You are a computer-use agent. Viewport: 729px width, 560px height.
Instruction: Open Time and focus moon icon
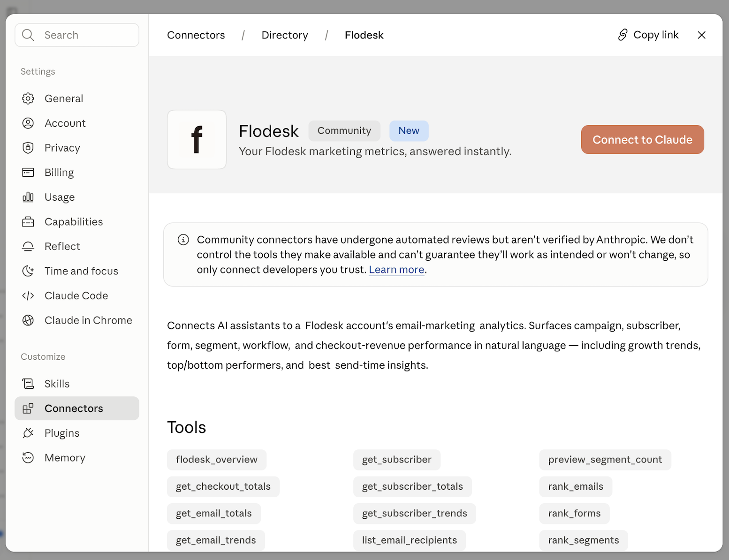pyautogui.click(x=28, y=271)
